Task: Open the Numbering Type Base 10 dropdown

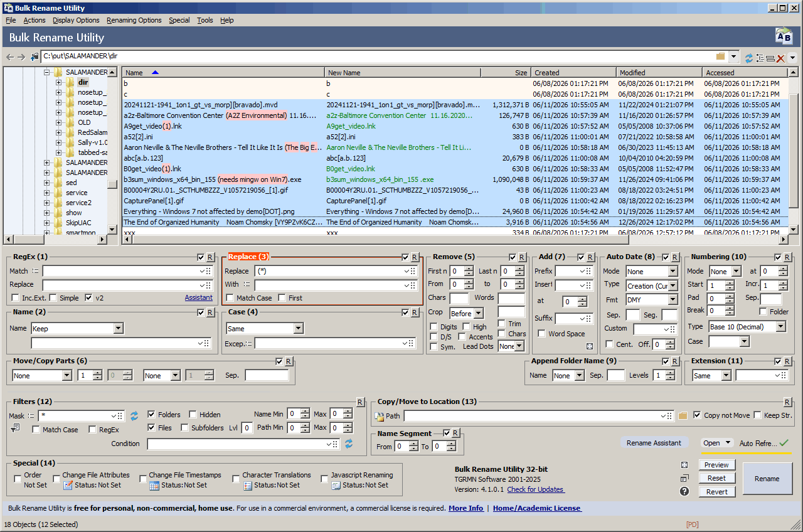Action: pos(747,327)
